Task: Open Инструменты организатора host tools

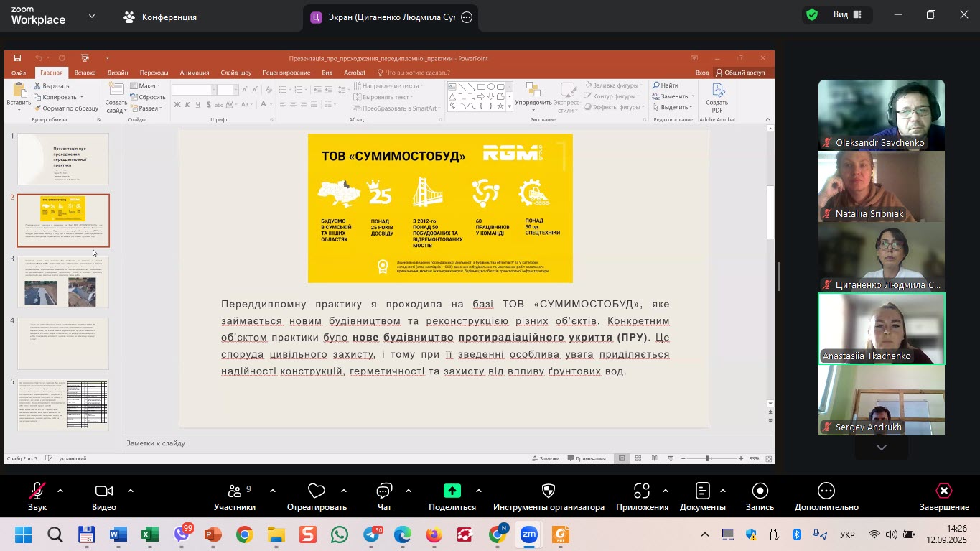Action: [549, 496]
